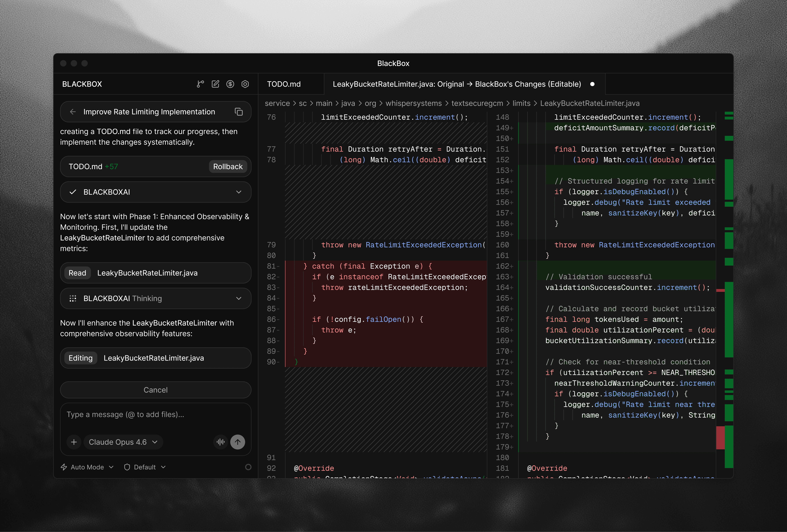Select the LeakyBucketRateLimiter.java diff tab
Viewport: 787px width, 532px height.
(457, 84)
